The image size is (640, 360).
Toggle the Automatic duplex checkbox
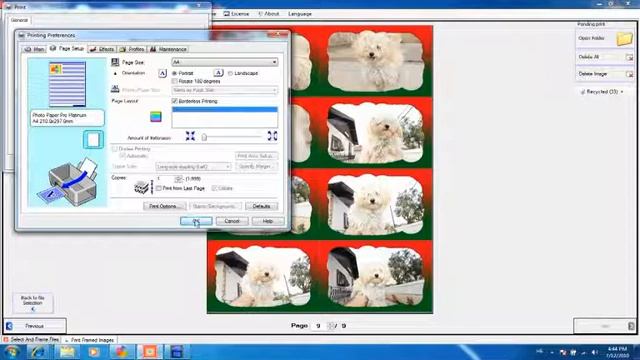[x=122, y=156]
